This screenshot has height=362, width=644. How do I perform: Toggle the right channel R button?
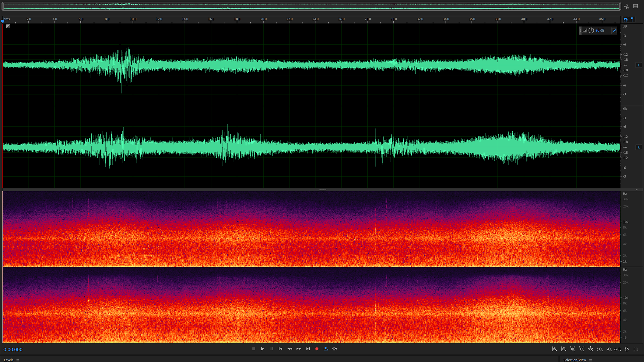(639, 147)
